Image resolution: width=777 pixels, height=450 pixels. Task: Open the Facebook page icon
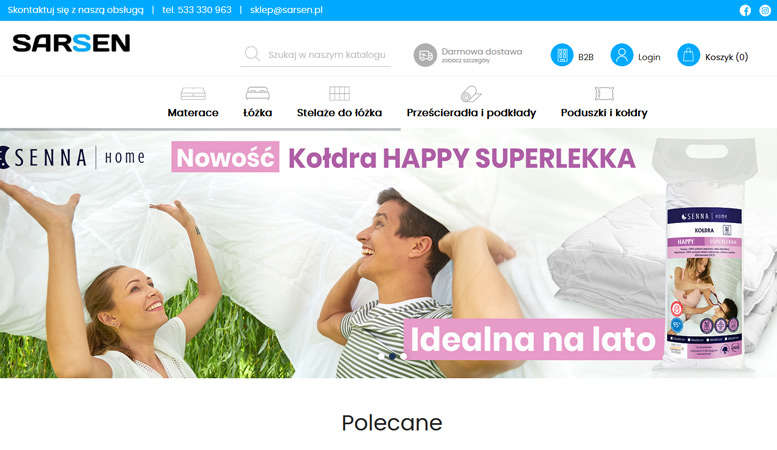[745, 10]
